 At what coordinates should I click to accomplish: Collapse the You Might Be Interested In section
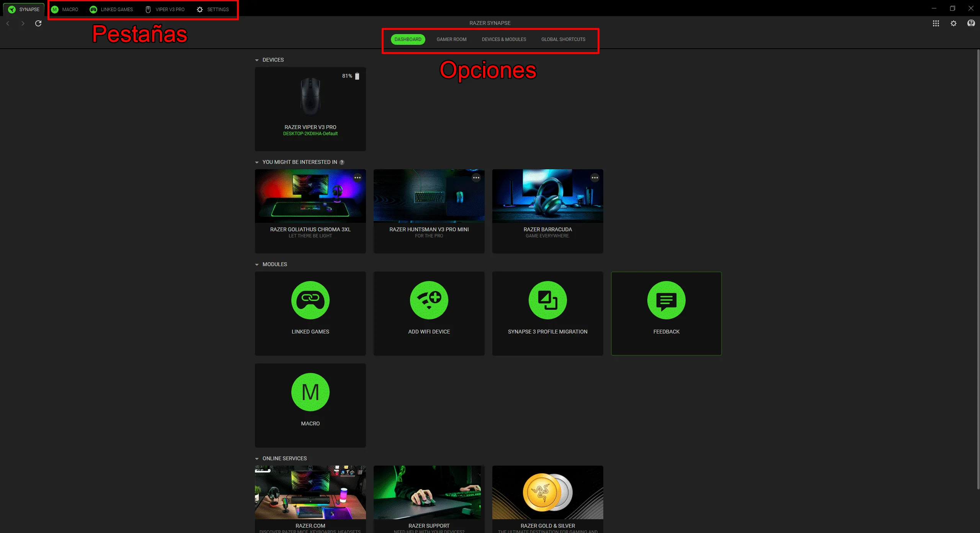point(257,162)
